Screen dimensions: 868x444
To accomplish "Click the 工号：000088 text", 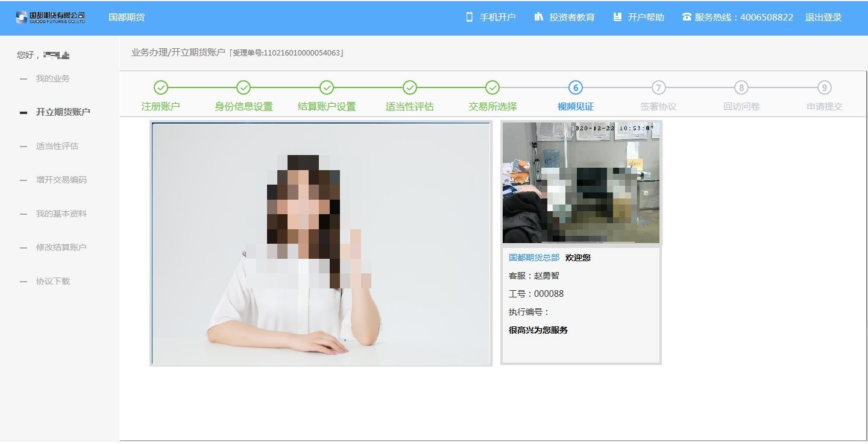I will coord(536,294).
